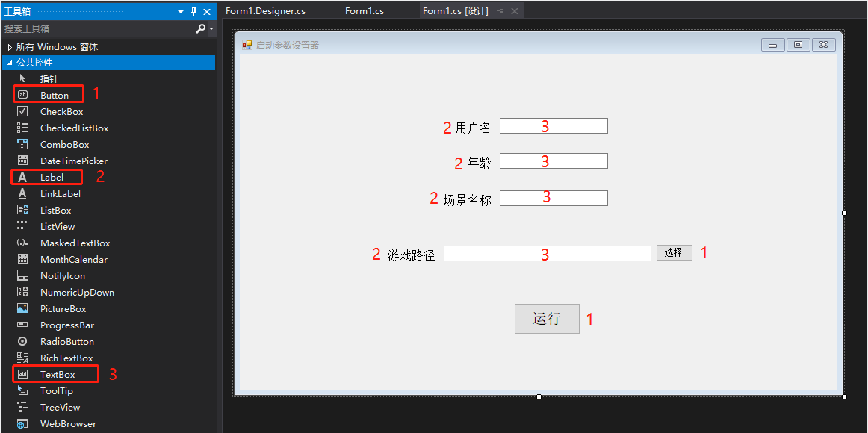Select the 用户名 label on form

coord(473,128)
